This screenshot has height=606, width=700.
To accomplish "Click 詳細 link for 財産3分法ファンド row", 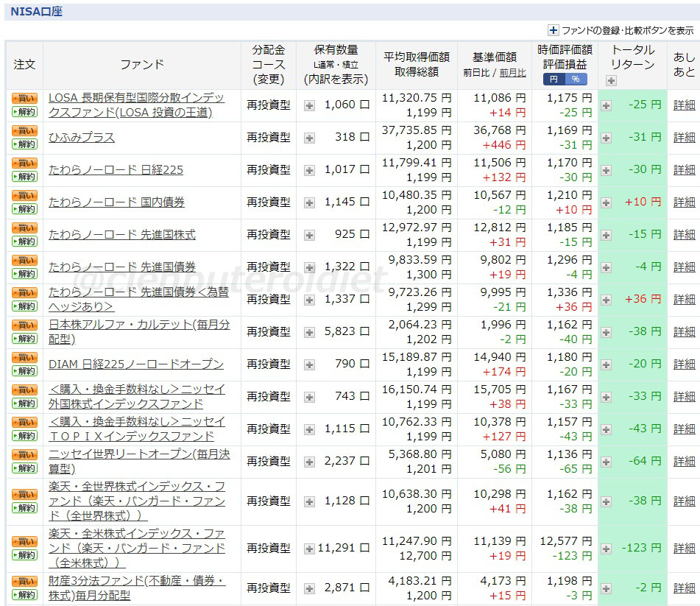I will click(684, 588).
